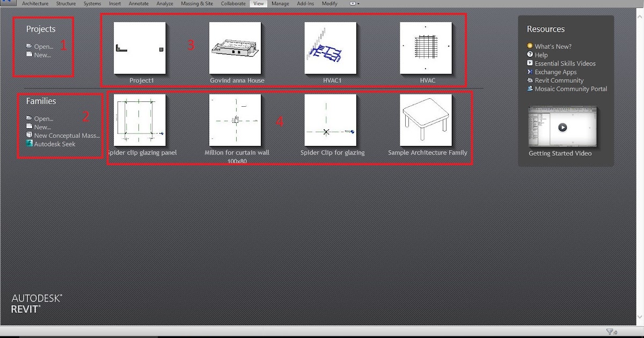Start a New Conceptual Mass

pyautogui.click(x=65, y=135)
